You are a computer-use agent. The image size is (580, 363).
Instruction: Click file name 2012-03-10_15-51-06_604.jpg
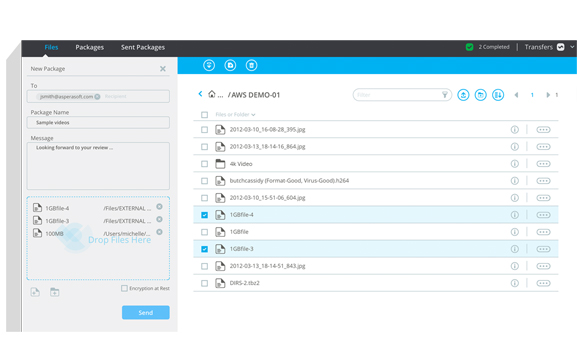tap(267, 198)
